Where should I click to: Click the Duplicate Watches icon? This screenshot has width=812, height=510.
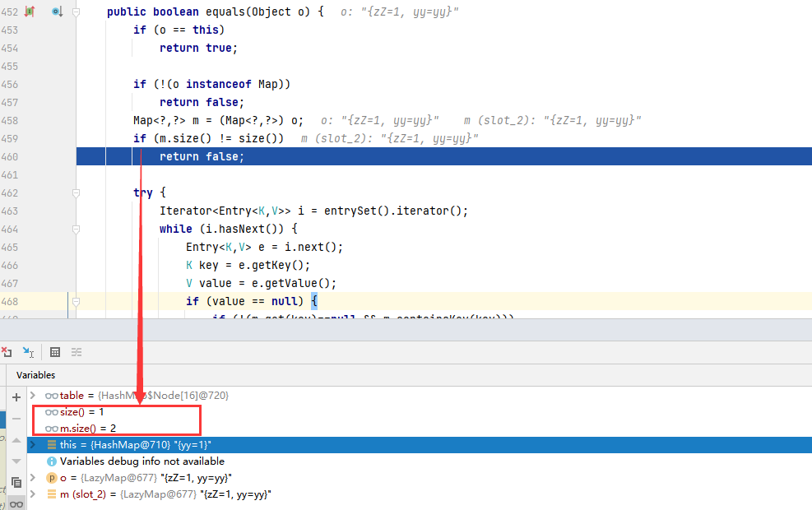16,482
